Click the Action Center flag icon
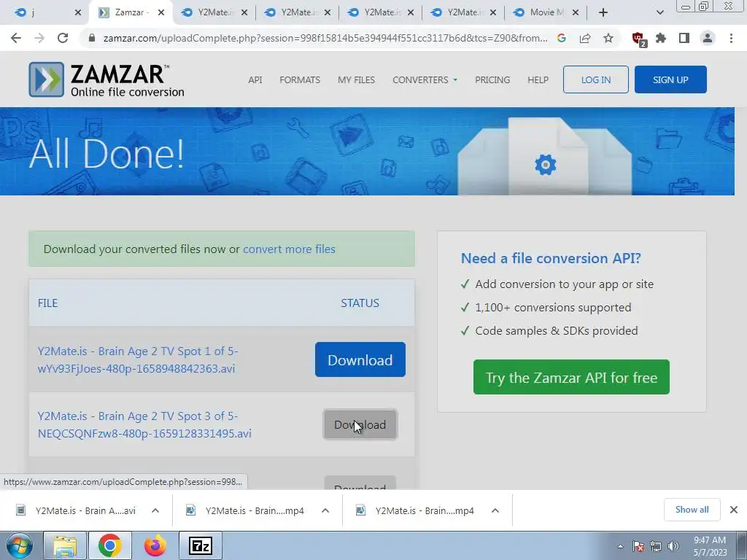The height and width of the screenshot is (560, 747). coord(638,546)
